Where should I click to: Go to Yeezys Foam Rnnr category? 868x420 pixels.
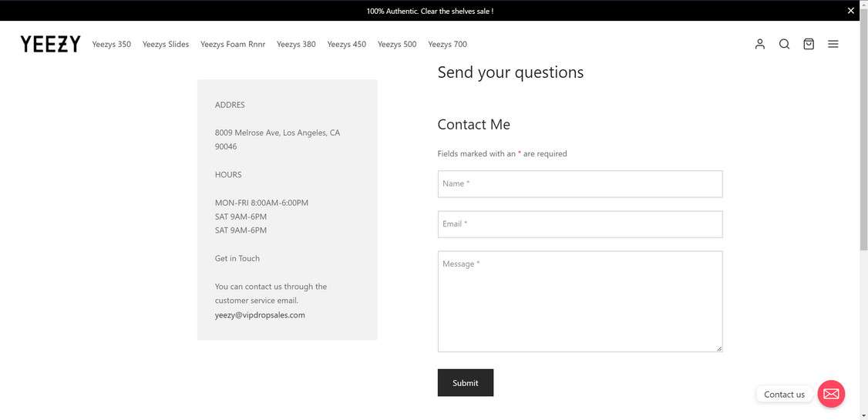click(x=233, y=44)
